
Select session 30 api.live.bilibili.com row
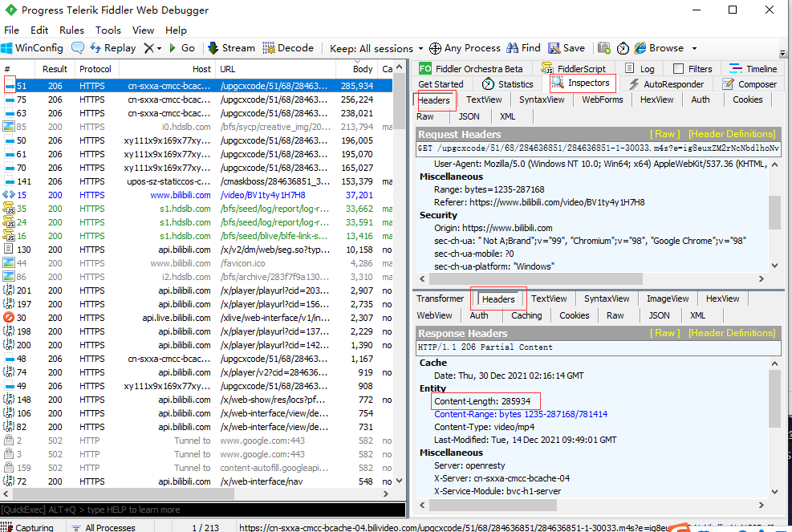point(196,318)
